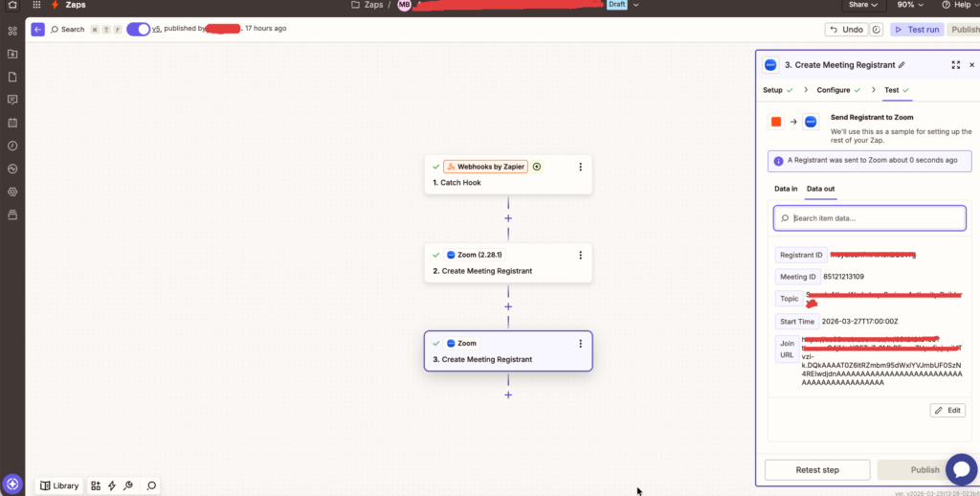
Task: Open the Help dropdown menu
Action: point(960,5)
